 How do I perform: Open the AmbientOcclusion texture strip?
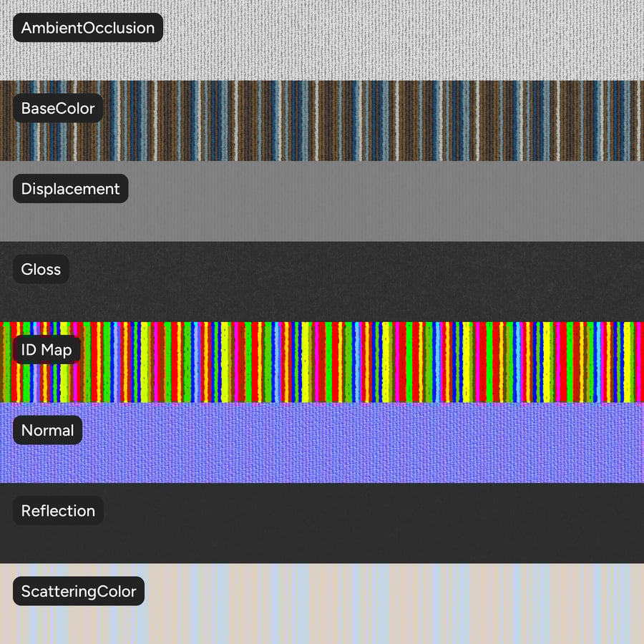tap(322, 40)
